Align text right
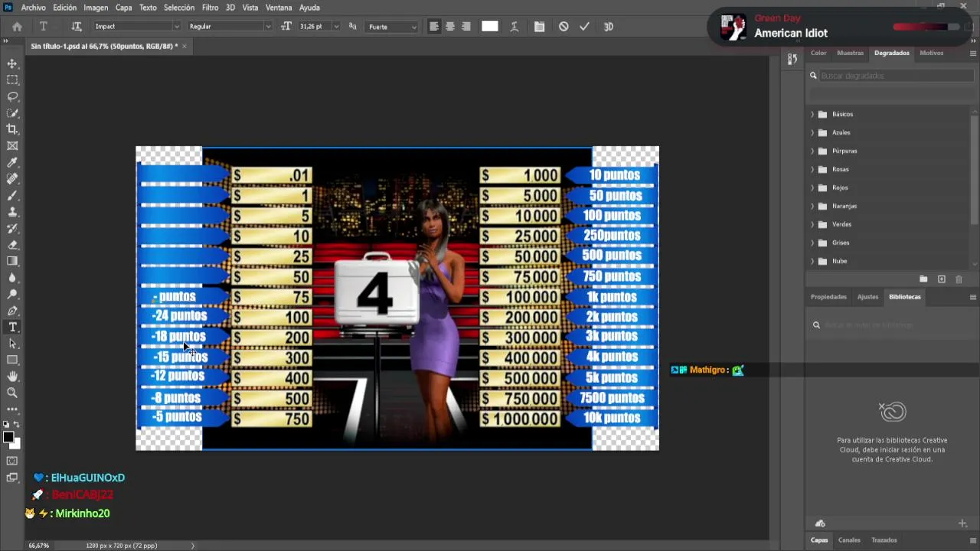This screenshot has height=551, width=980. point(466,26)
